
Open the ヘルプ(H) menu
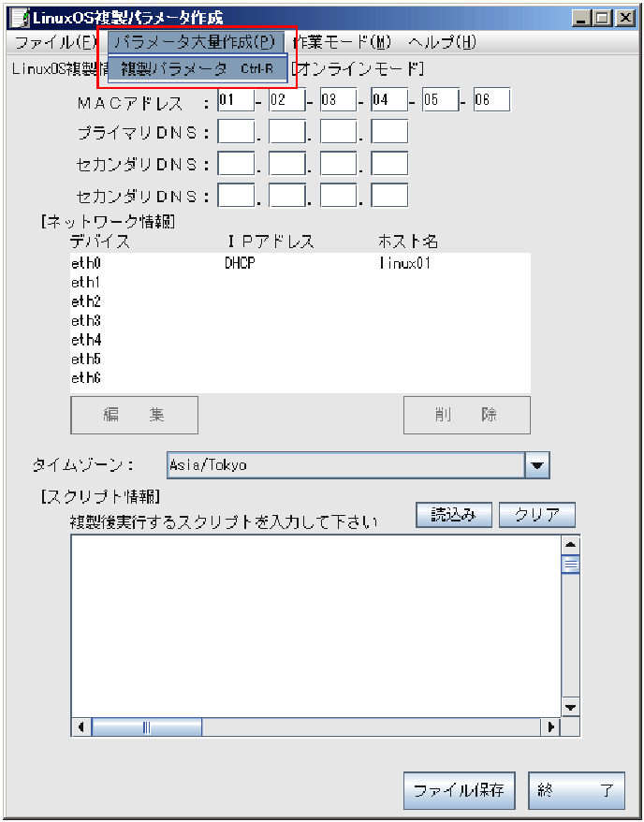tap(442, 42)
